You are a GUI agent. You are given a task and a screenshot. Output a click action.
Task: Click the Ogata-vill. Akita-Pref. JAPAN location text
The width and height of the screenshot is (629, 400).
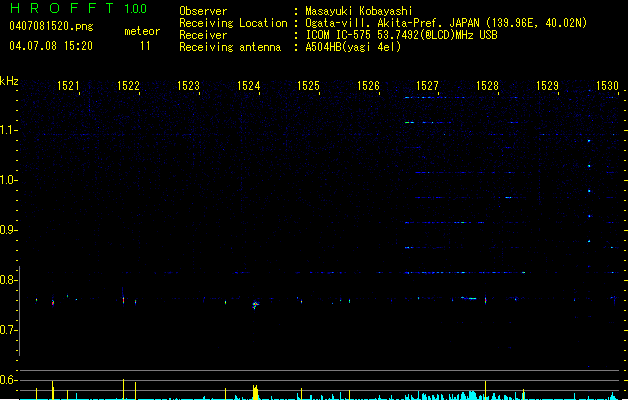(446, 23)
